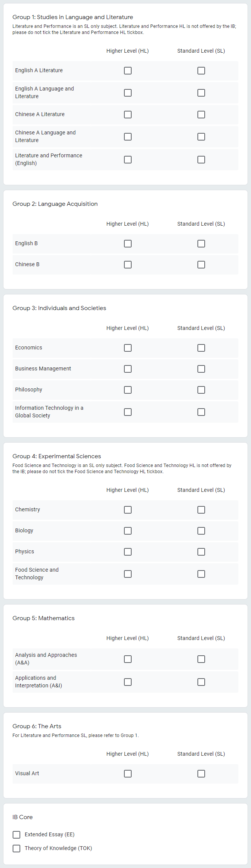This screenshot has height=868, width=251.
Task: Tick English B Higher Level checkbox
Action: (x=128, y=244)
